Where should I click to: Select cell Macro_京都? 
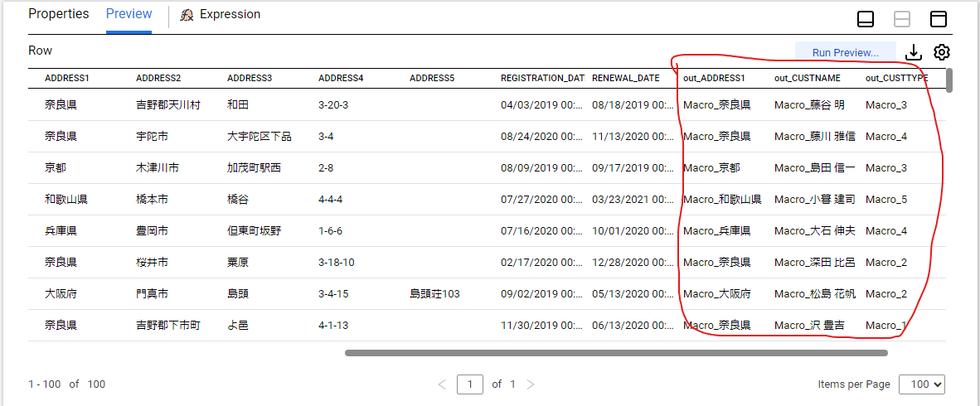(x=712, y=168)
